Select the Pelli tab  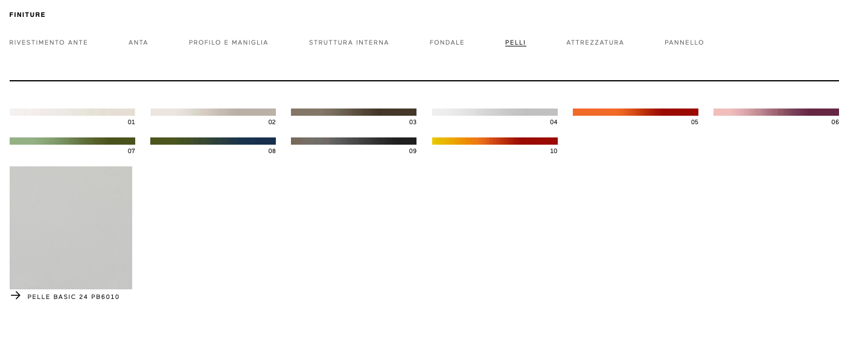(x=515, y=43)
